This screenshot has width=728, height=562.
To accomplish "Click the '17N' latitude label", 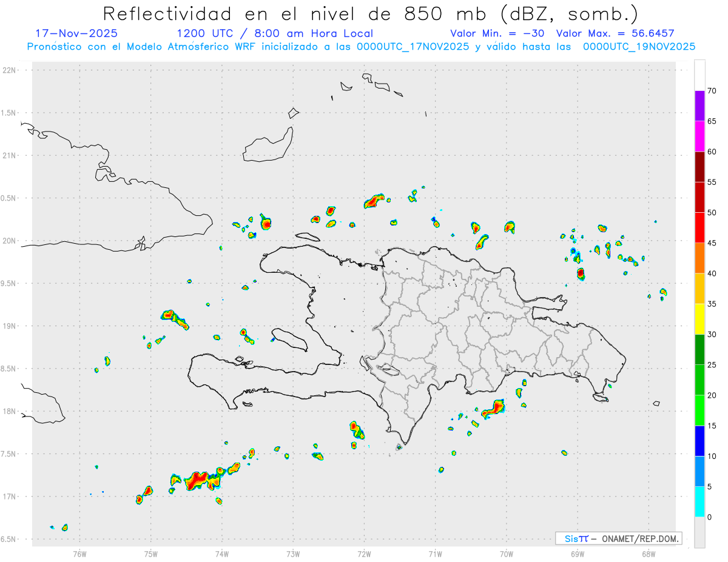I will click(10, 497).
